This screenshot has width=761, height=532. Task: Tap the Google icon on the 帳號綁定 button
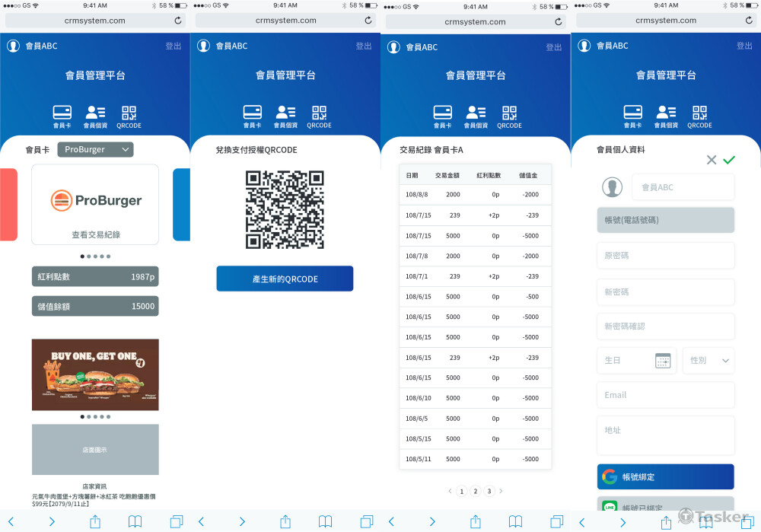[608, 476]
